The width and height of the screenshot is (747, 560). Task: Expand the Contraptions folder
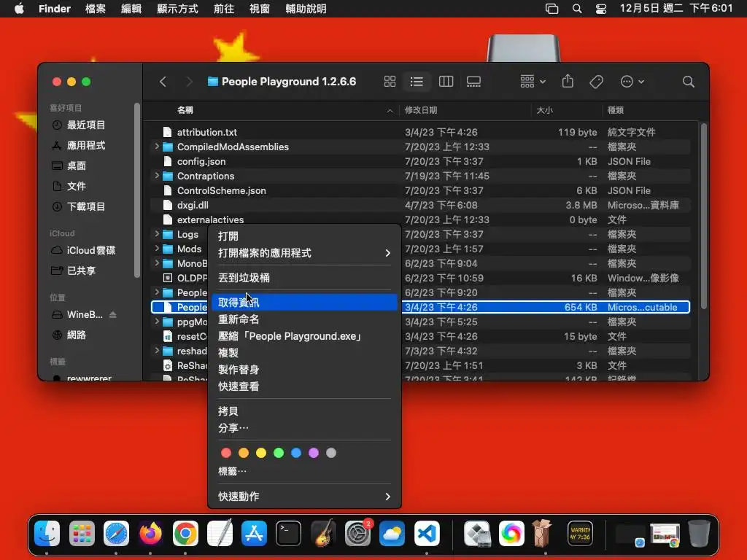pos(157,176)
